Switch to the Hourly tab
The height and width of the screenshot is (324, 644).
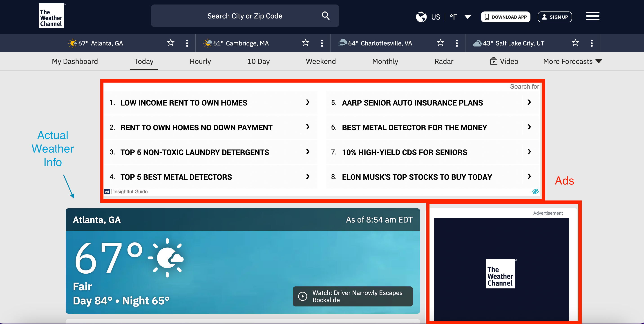[x=200, y=61]
